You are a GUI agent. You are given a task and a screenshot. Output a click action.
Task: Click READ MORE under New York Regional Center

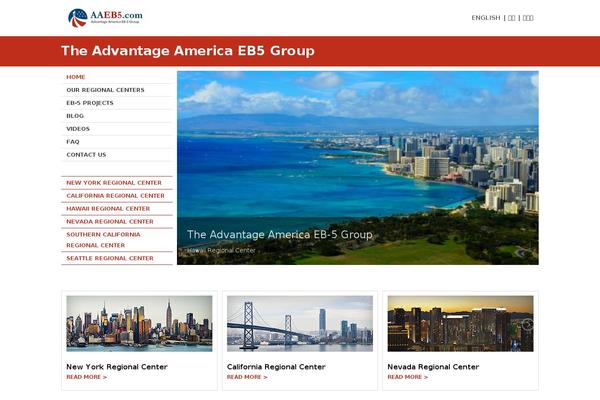(86, 377)
